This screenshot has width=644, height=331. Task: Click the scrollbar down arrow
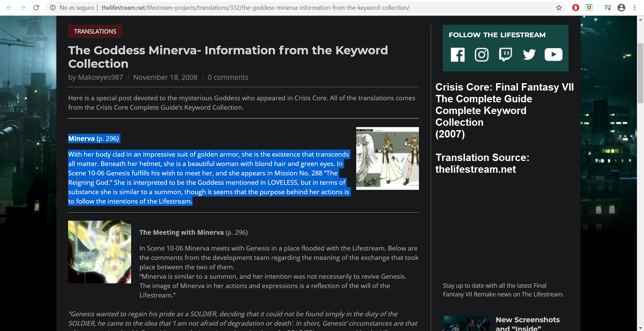640,328
